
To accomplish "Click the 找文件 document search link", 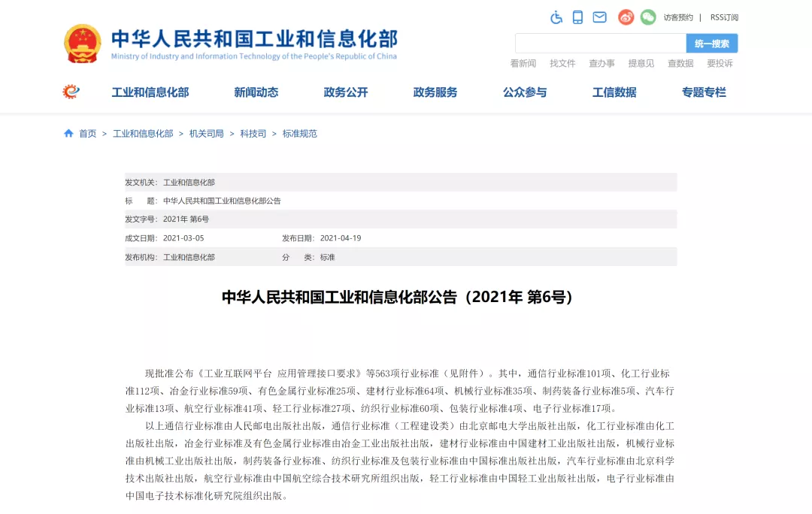I will 562,64.
